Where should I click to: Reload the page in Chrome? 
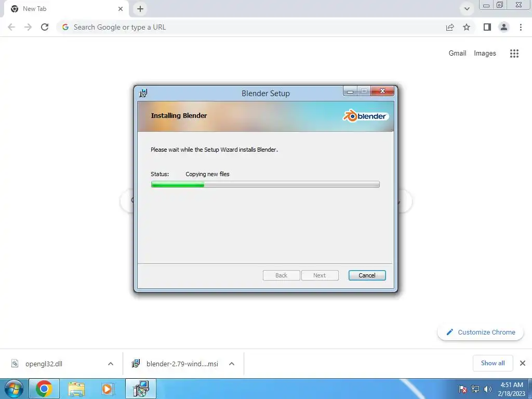point(45,27)
